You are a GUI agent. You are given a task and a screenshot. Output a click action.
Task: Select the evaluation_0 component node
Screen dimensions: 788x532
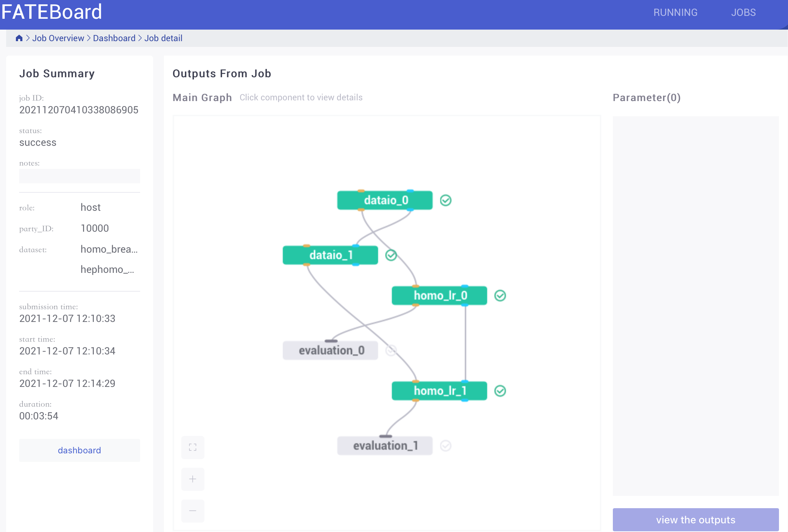[x=330, y=350]
